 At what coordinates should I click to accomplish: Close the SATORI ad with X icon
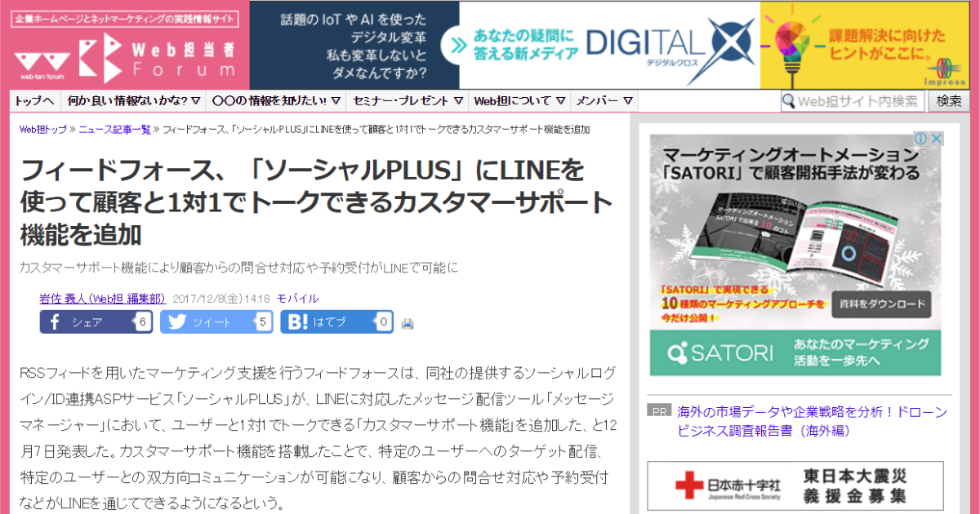pos(936,139)
